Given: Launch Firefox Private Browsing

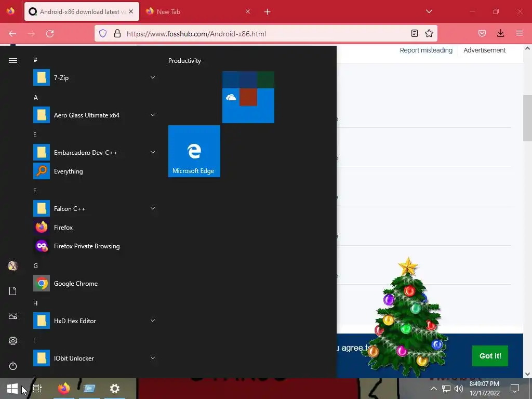Looking at the screenshot, I should (94, 246).
